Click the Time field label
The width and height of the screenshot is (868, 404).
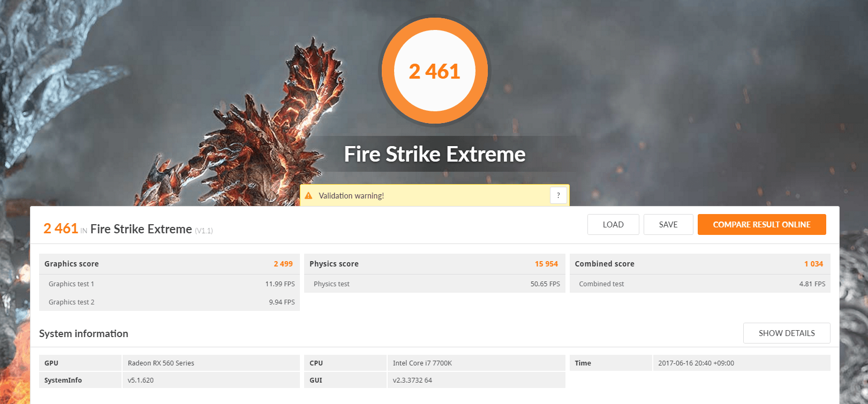tap(583, 363)
